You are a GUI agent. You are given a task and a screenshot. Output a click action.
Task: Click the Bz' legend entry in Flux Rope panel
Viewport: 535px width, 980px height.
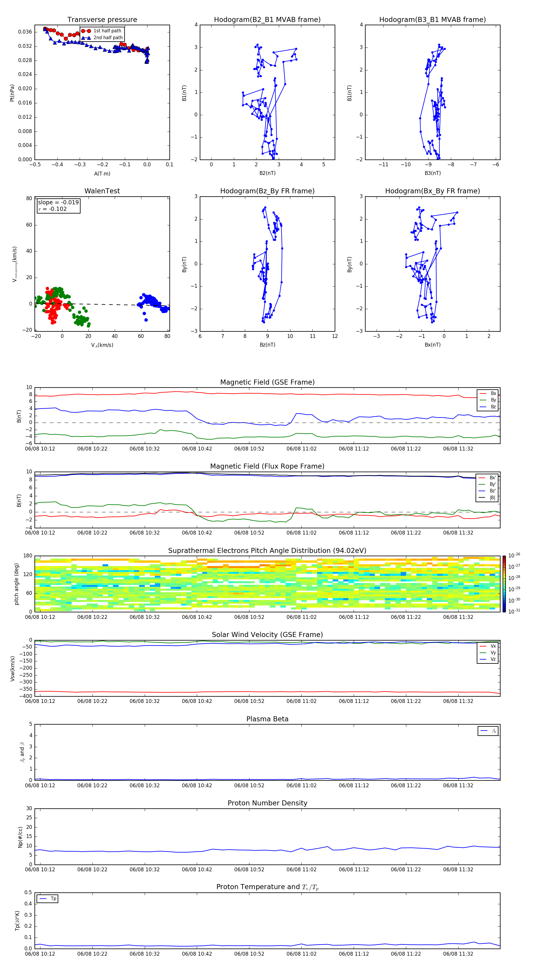click(x=487, y=491)
